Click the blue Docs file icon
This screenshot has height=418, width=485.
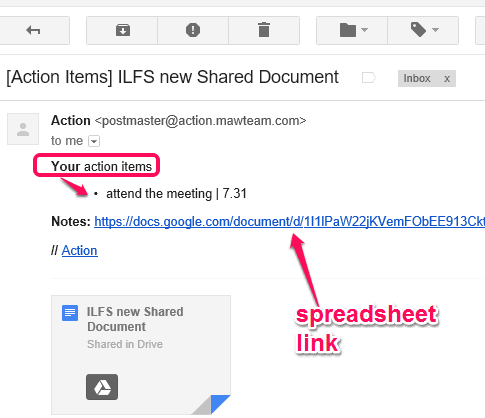click(70, 313)
